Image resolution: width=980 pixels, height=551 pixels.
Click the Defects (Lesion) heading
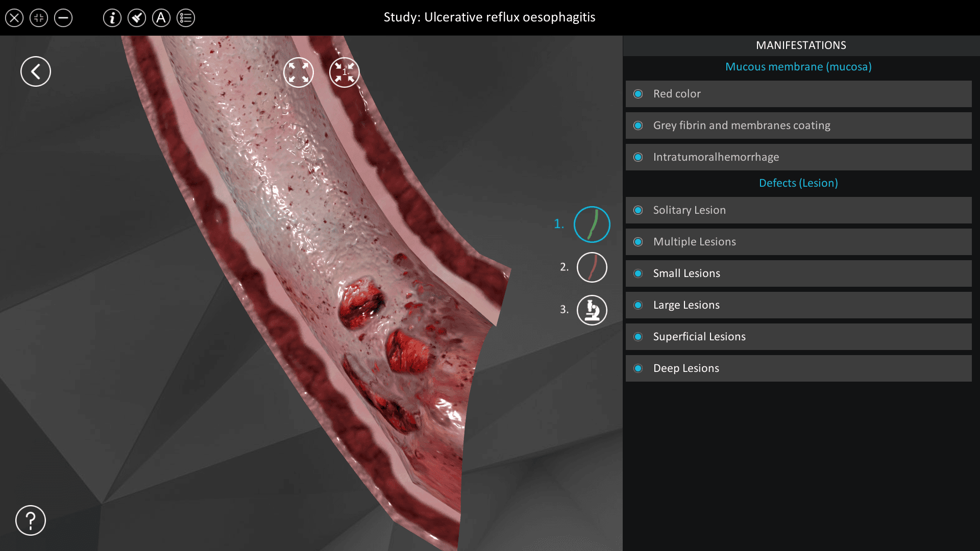tap(798, 183)
